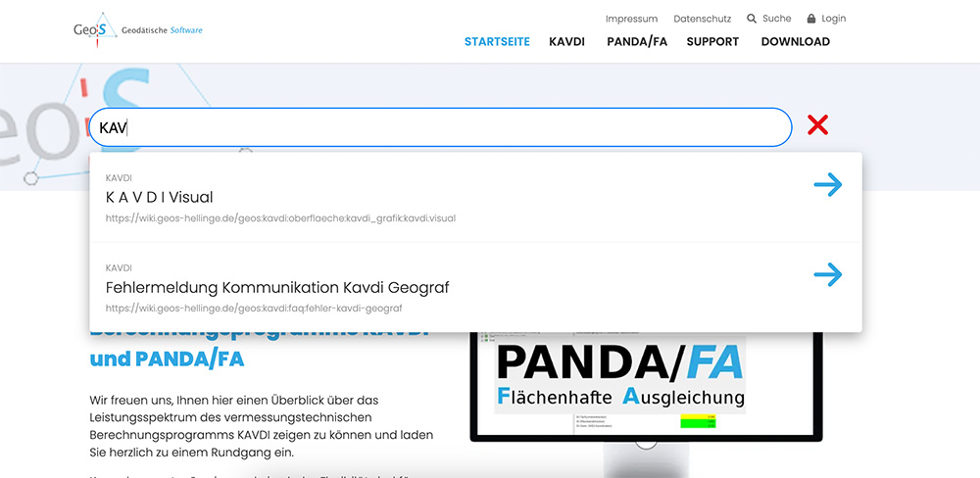Open the K A V D I Visual result title
This screenshot has width=980, height=478.
[160, 198]
